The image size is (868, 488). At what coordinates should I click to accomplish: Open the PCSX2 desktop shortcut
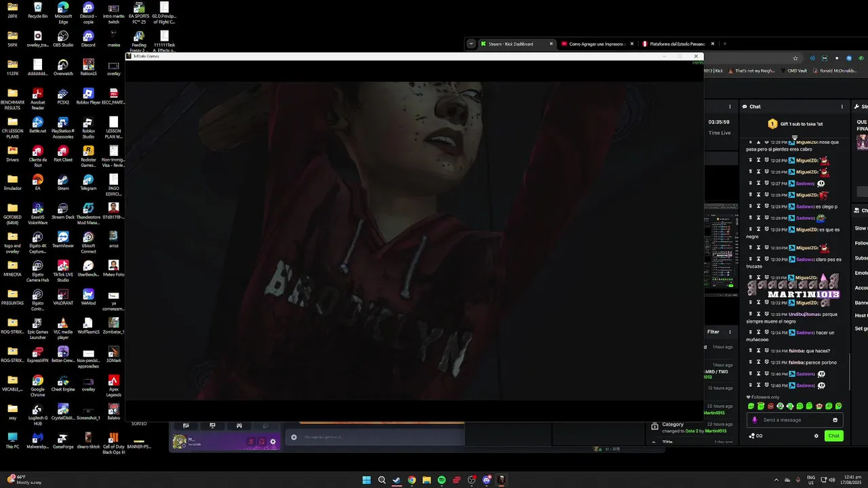[x=63, y=96]
